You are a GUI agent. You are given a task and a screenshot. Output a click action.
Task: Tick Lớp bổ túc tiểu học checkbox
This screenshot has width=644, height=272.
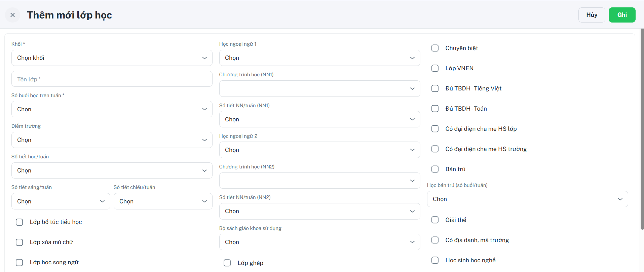click(20, 222)
